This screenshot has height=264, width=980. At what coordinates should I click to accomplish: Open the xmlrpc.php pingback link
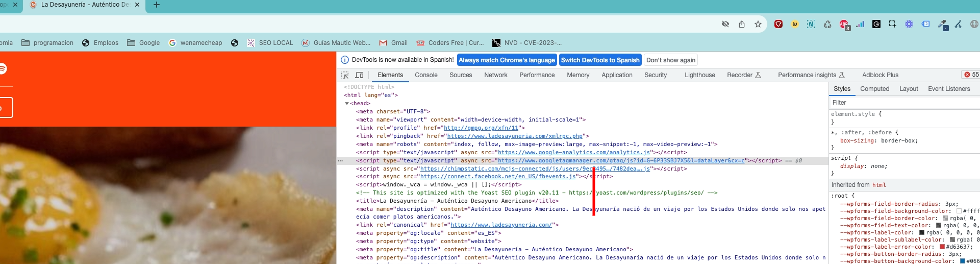pos(515,136)
